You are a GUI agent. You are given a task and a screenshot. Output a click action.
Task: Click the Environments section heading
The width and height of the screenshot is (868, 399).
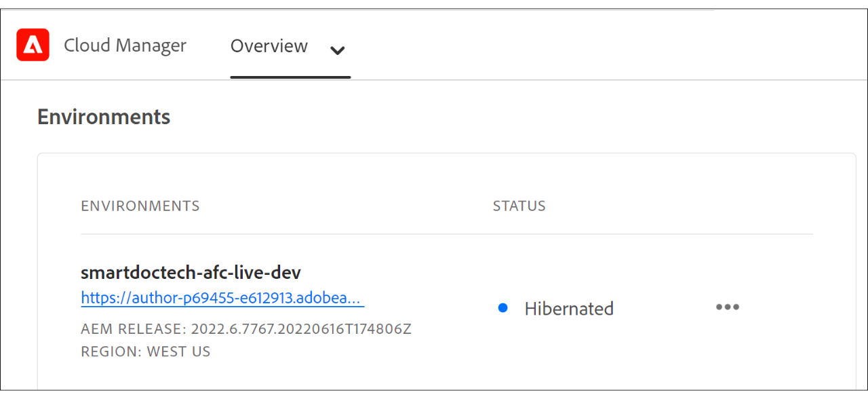(x=104, y=117)
